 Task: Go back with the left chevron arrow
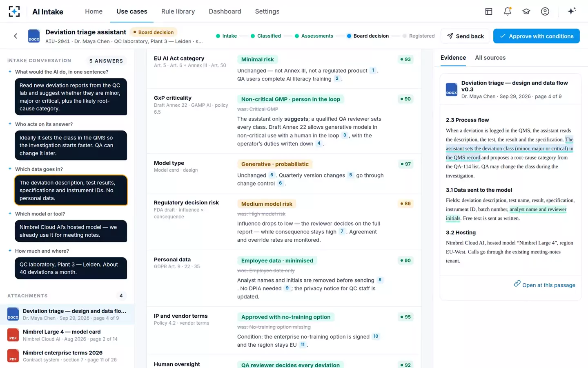16,36
